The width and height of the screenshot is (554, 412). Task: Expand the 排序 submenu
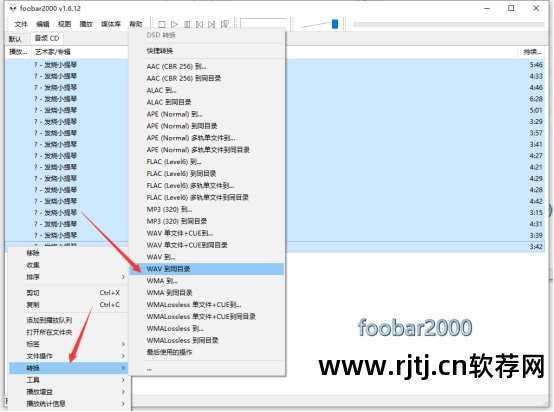click(68, 277)
